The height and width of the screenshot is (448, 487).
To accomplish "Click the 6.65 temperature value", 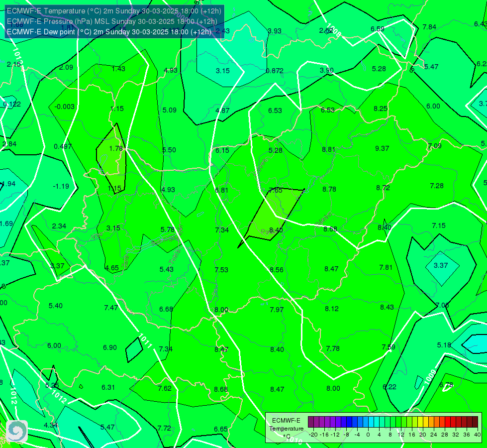I will point(221,429).
